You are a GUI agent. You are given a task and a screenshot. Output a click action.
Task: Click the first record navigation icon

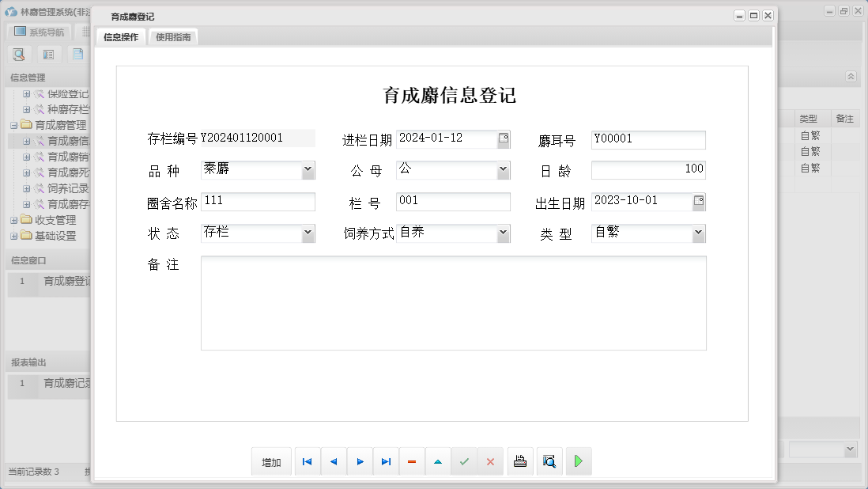[307, 461]
